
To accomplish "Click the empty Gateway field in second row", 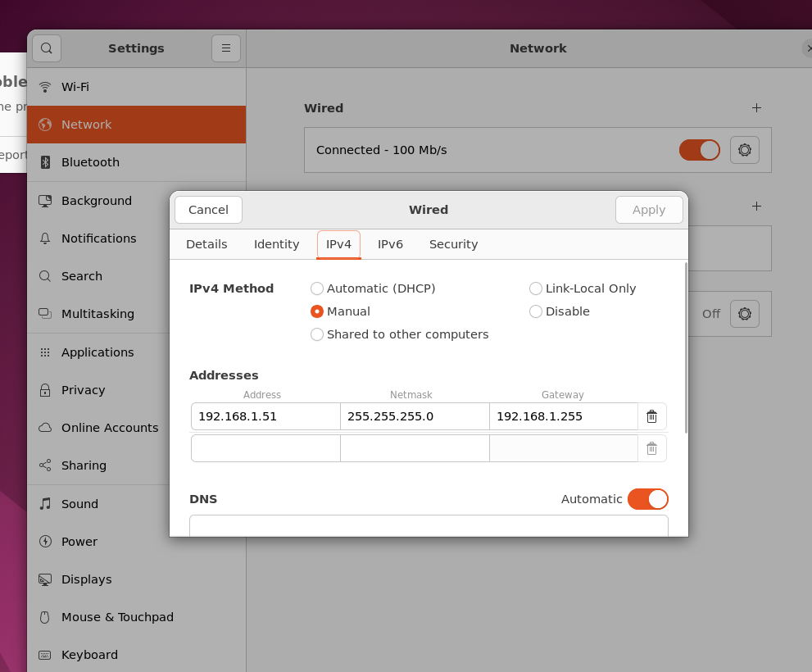I will click(564, 448).
